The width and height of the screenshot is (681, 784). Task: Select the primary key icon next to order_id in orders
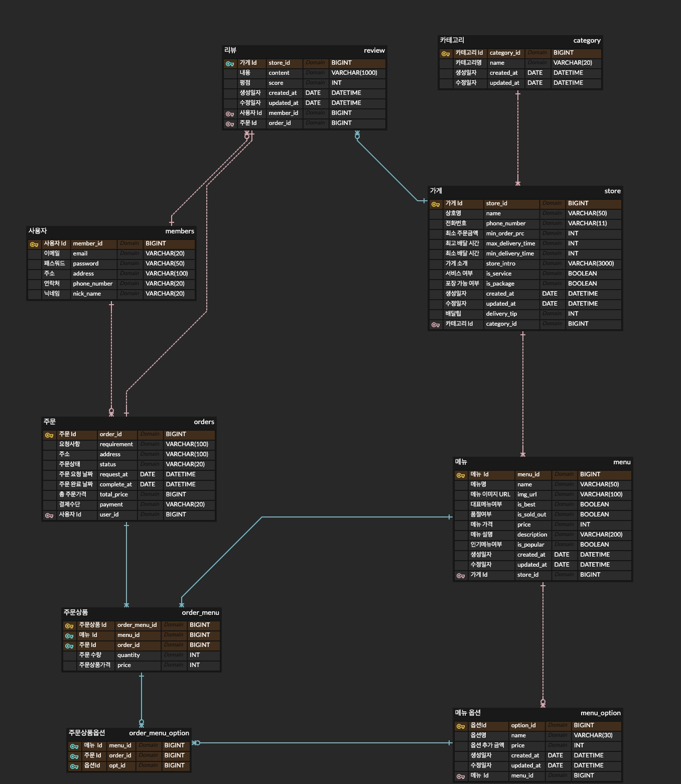[49, 434]
